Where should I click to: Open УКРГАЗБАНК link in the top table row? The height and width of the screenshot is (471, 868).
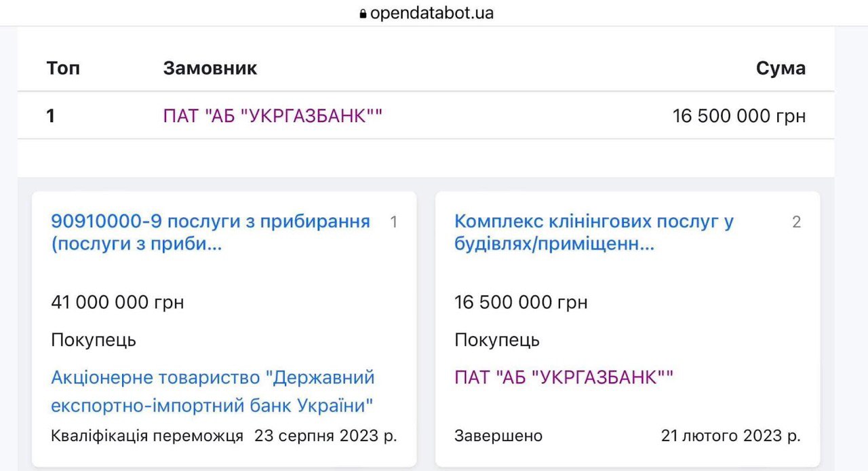click(273, 116)
